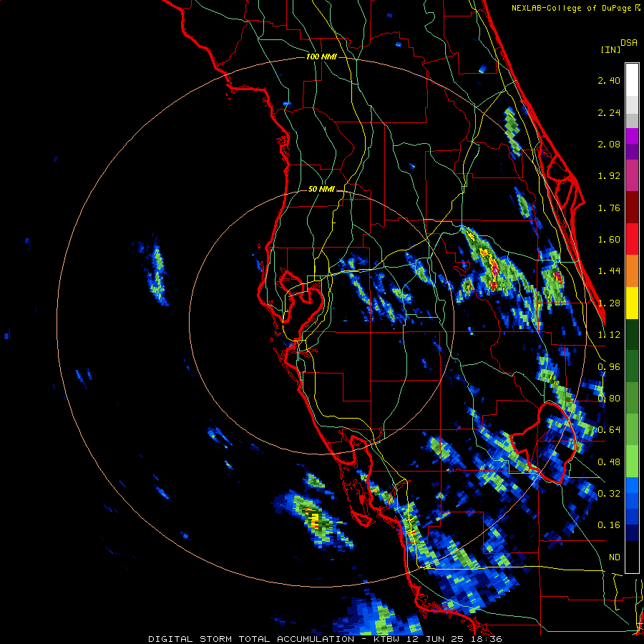Select the 1.92 legend value
Screen dimensions: 644x644
(609, 176)
